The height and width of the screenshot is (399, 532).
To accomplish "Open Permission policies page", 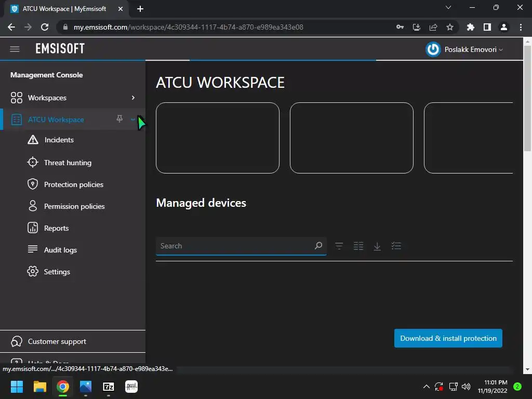I will pyautogui.click(x=74, y=206).
